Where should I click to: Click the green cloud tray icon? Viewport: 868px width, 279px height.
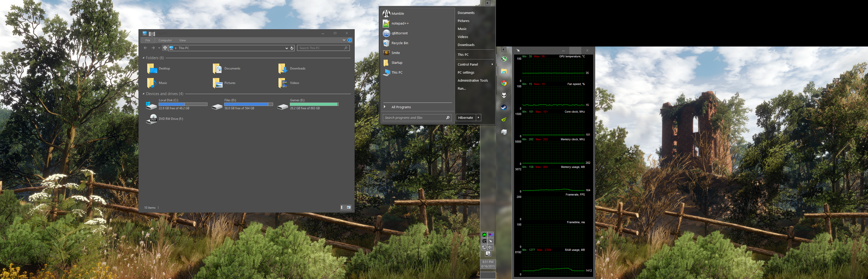pos(484,235)
